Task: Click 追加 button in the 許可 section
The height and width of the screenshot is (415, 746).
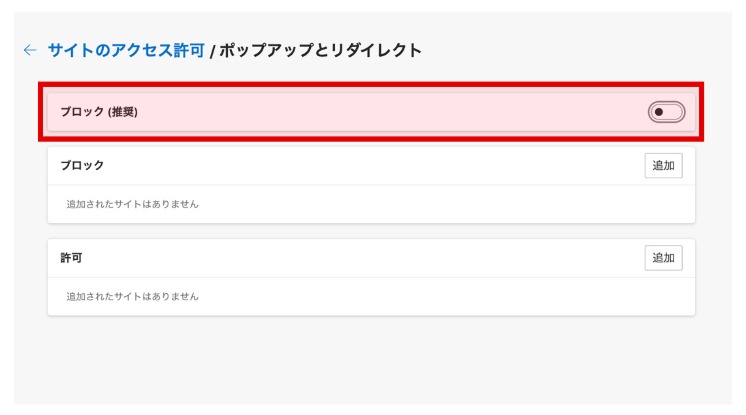Action: click(x=663, y=258)
